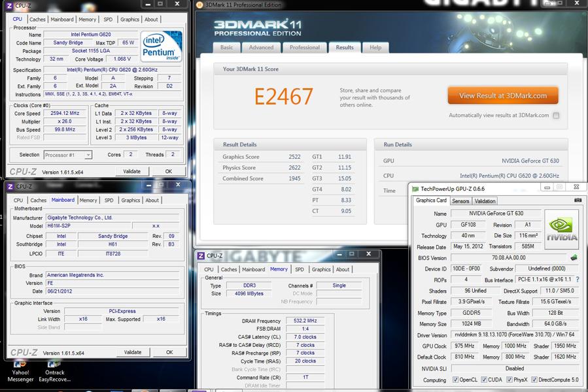Open Mainboard tab in the Memory CPU-Z window
This screenshot has height=392, width=588.
coord(254,269)
